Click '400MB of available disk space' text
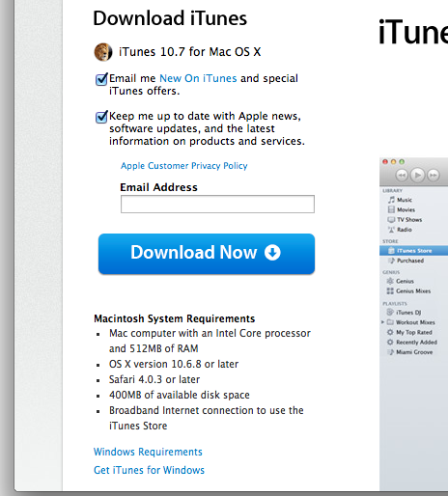The width and height of the screenshot is (448, 496). (180, 395)
